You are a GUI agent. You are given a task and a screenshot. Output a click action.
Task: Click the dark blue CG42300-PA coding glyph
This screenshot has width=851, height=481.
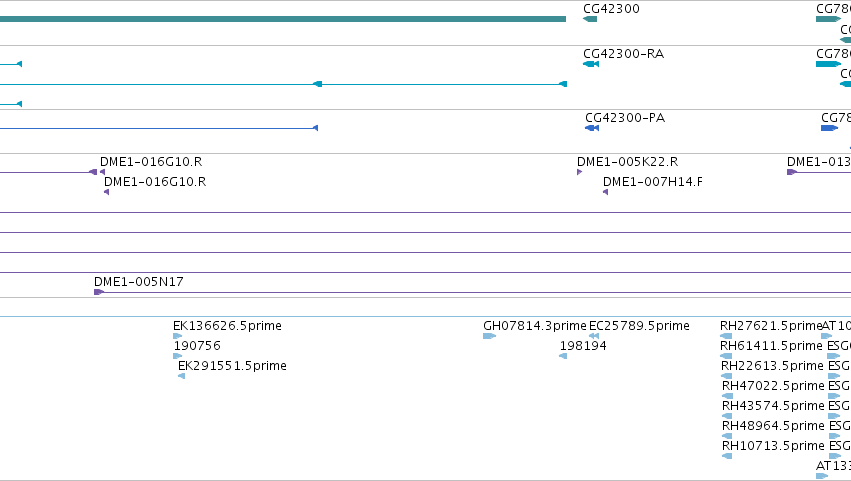[592, 128]
